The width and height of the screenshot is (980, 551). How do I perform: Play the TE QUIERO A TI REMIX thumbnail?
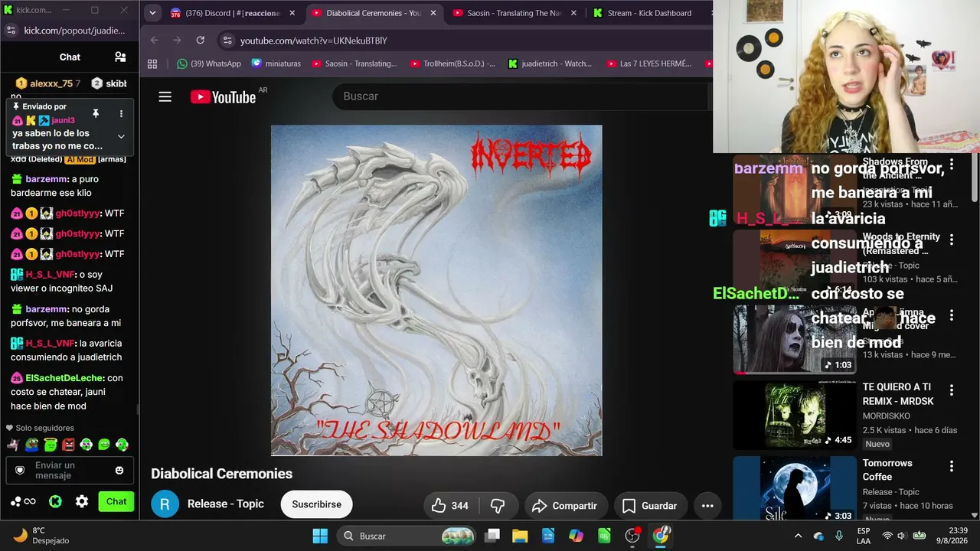tap(794, 414)
